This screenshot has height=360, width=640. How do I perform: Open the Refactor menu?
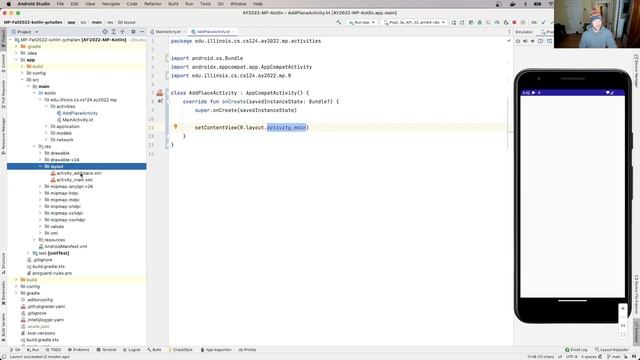(x=153, y=4)
